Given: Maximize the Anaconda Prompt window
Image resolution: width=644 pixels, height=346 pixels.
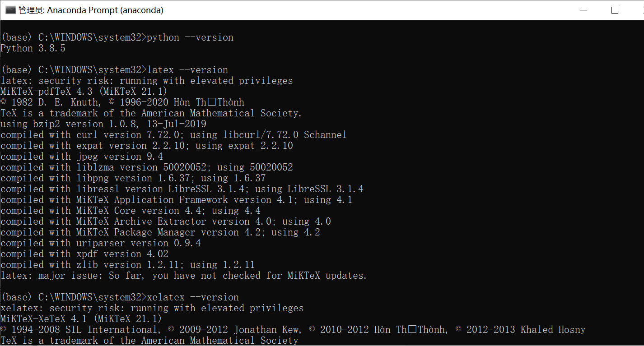Looking at the screenshot, I should pyautogui.click(x=615, y=10).
